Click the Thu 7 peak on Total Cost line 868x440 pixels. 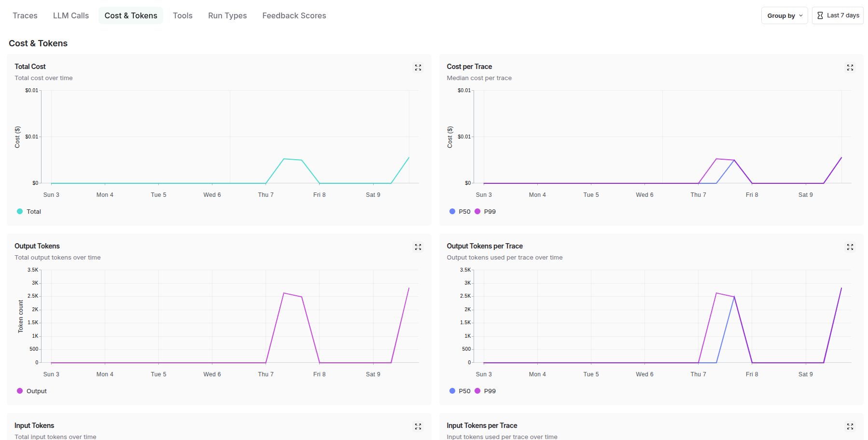(284, 159)
